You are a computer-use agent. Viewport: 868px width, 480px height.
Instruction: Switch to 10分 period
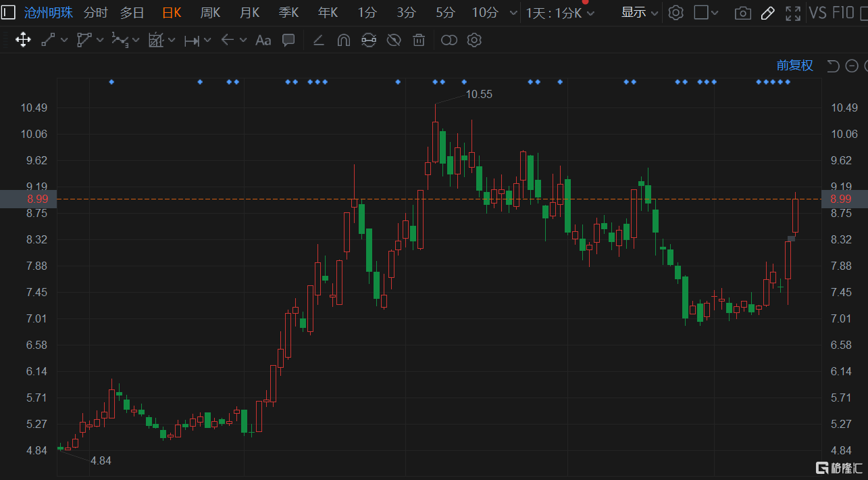click(485, 12)
